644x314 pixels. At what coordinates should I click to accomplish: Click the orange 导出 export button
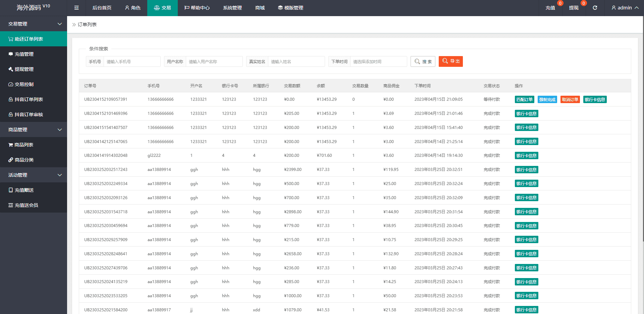[450, 61]
